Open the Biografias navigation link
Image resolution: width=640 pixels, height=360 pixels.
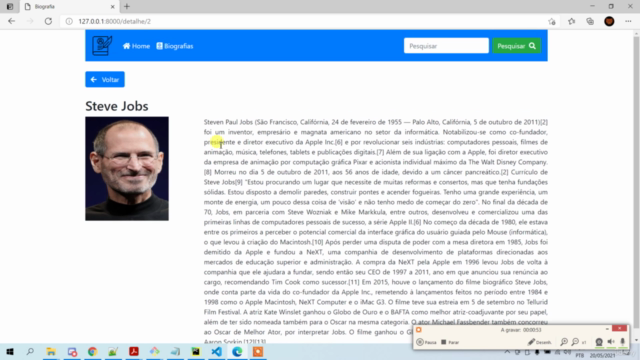(x=175, y=46)
